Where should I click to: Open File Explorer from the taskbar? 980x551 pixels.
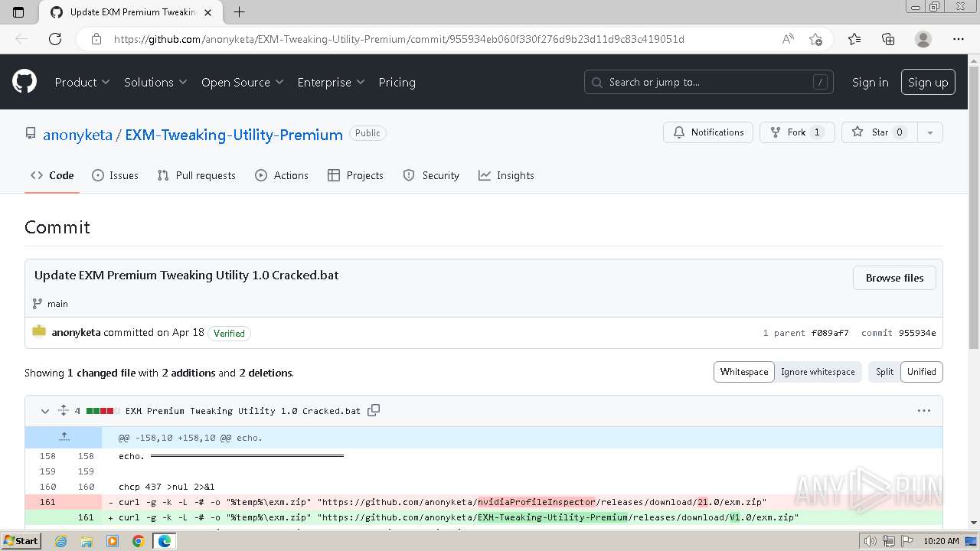pos(87,541)
